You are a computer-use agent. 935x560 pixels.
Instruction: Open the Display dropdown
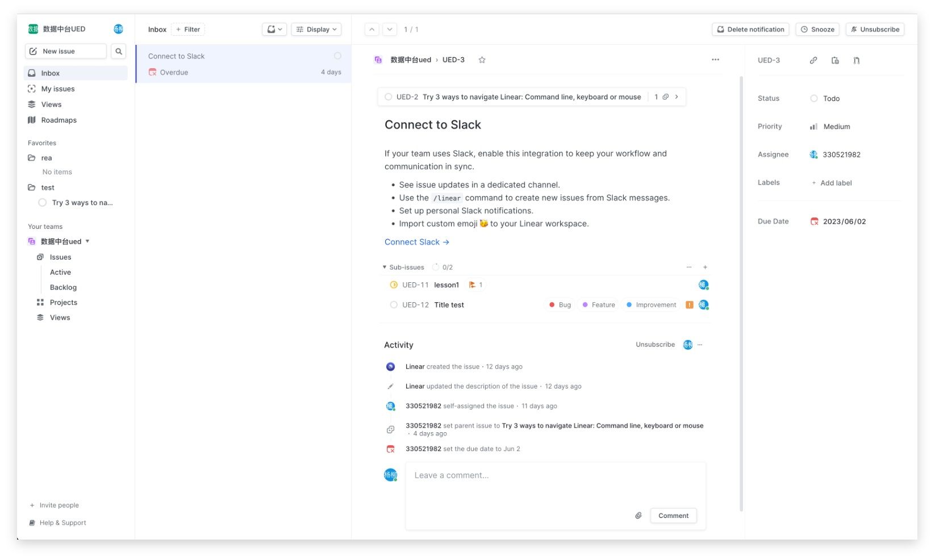coord(316,30)
